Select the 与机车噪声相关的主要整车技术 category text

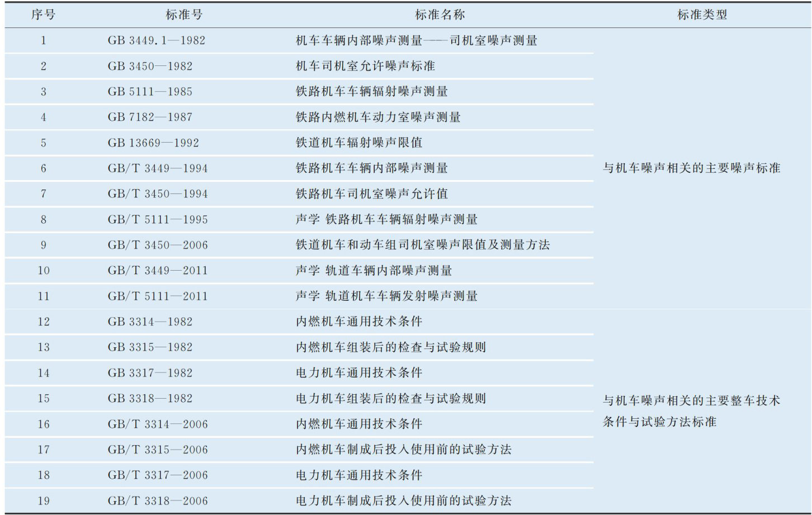pyautogui.click(x=691, y=400)
